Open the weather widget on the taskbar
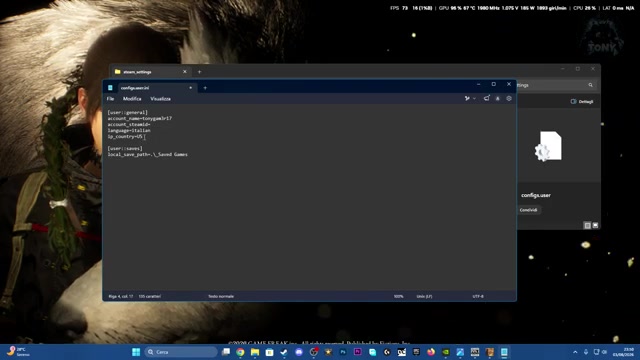This screenshot has height=360, width=640. [18, 352]
